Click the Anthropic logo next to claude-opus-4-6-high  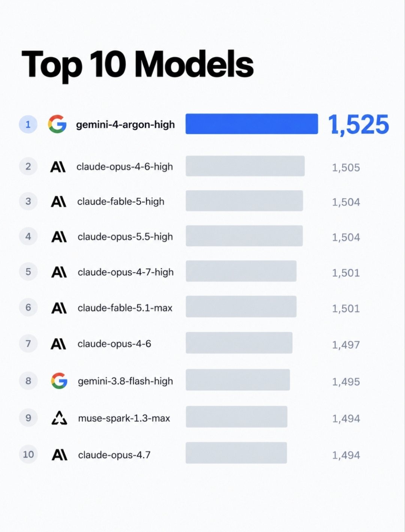tap(58, 167)
